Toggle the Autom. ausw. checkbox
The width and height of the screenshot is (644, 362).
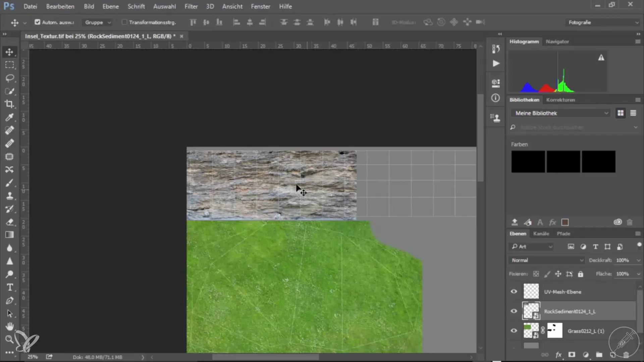[37, 22]
